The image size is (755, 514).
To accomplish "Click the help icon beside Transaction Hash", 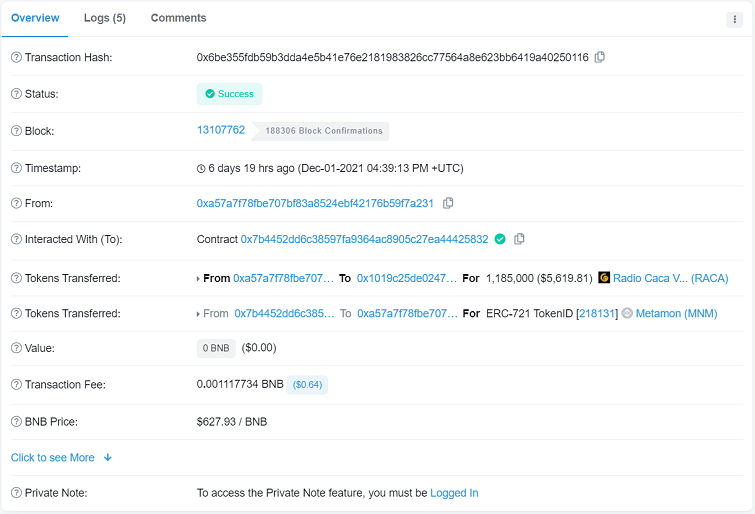I will click(x=16, y=57).
